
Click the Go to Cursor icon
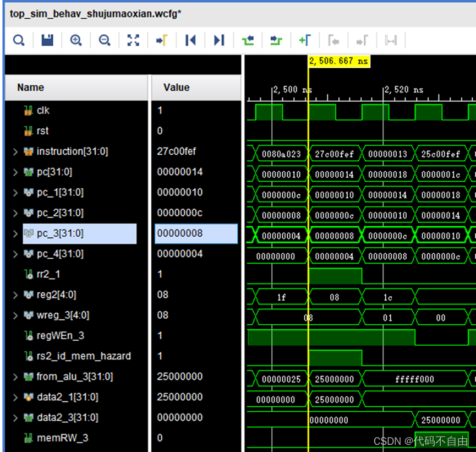162,40
